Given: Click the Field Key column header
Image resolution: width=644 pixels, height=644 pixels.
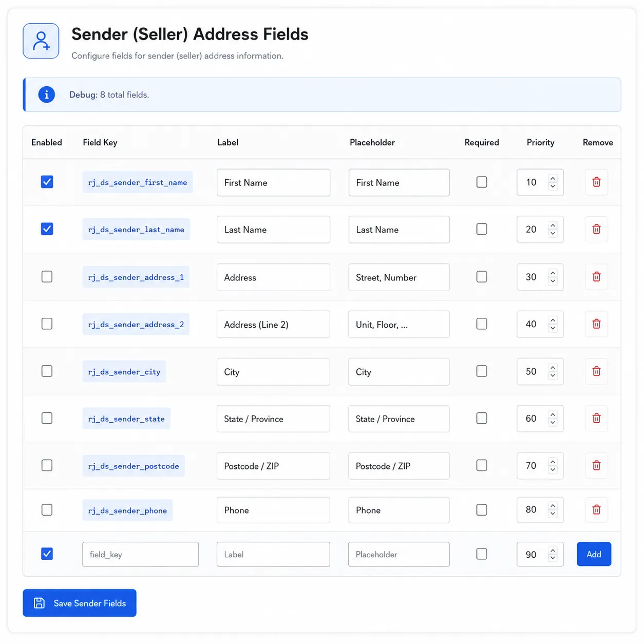Looking at the screenshot, I should (x=100, y=142).
